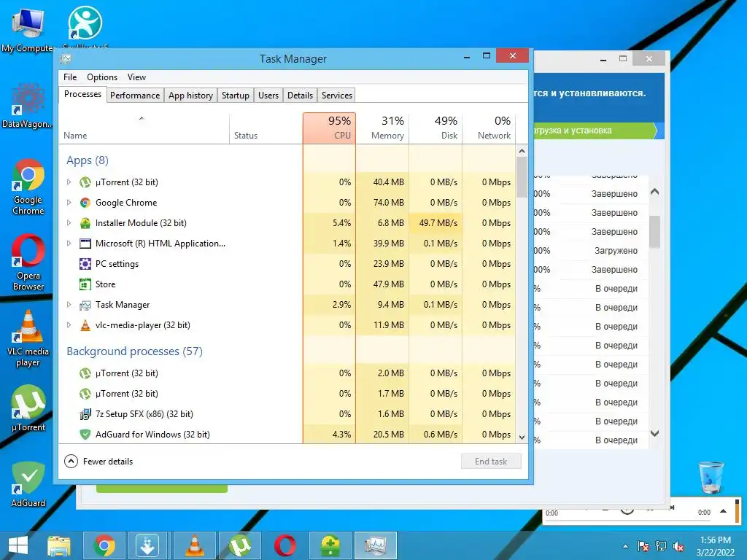Image resolution: width=747 pixels, height=560 pixels.
Task: Click installer window list scroll down arrow
Action: click(654, 433)
